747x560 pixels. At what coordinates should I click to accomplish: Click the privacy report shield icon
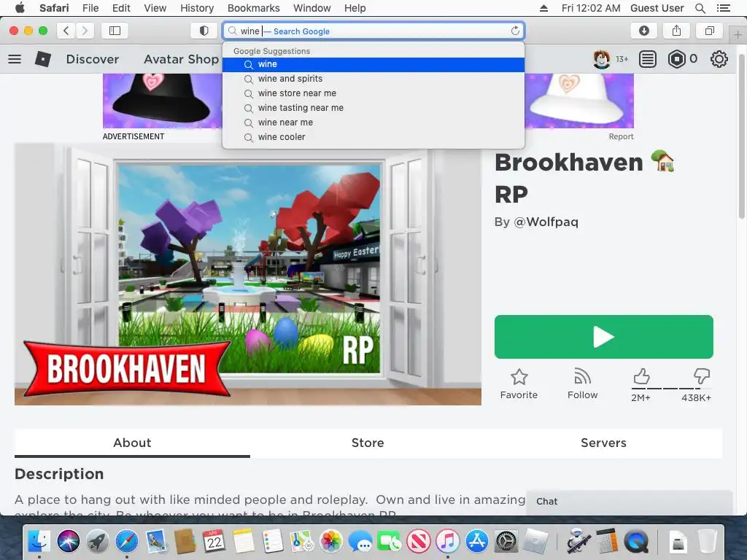tap(204, 31)
